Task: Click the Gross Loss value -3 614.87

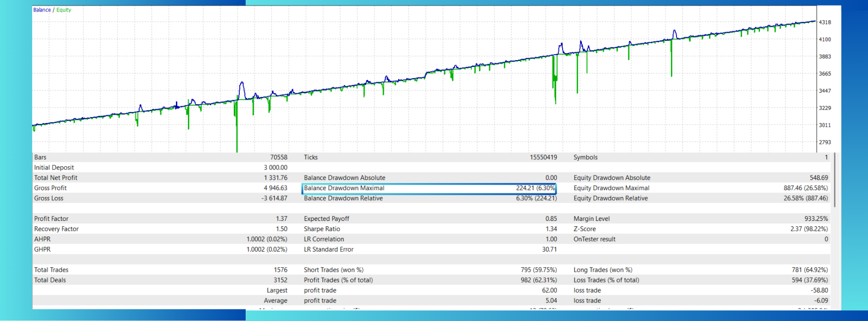Action: pos(275,198)
